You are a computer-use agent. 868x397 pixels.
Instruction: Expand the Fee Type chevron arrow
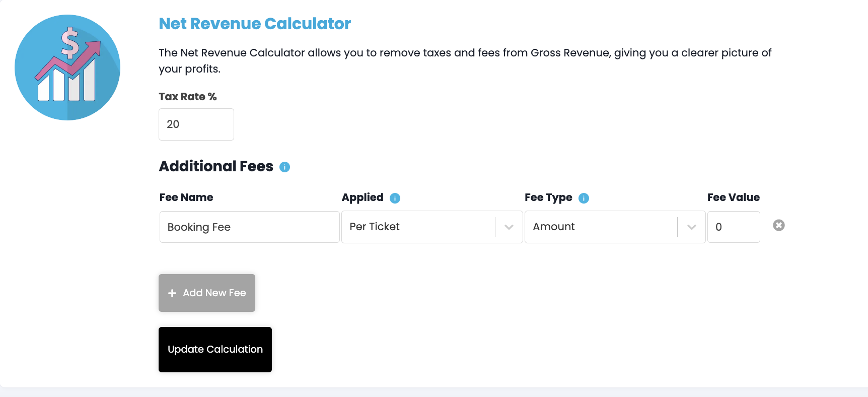[x=692, y=227]
